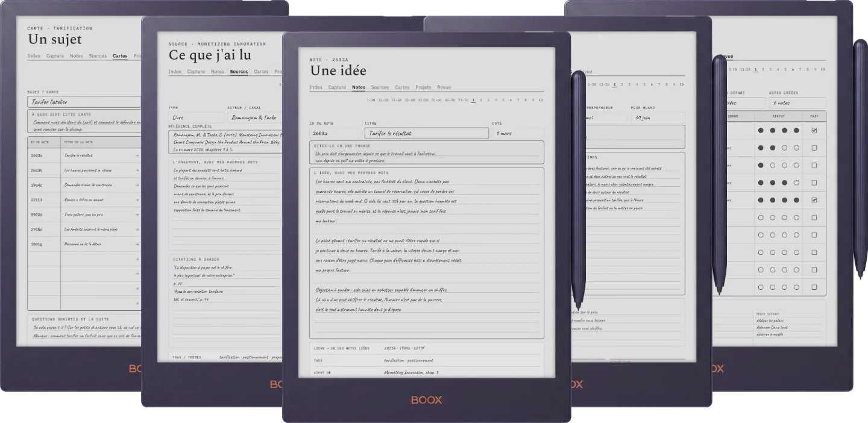
Task: Edit Sujet field Tarifer l'atelier
Action: 84,102
